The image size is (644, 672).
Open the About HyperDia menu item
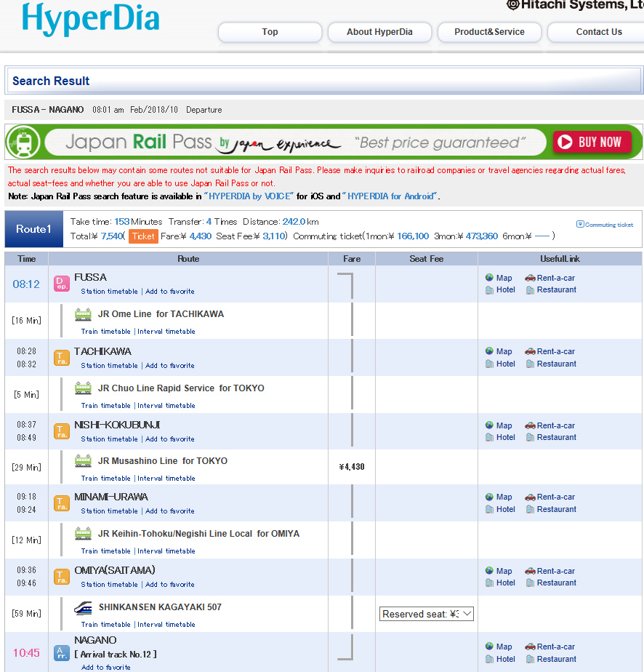click(x=379, y=32)
